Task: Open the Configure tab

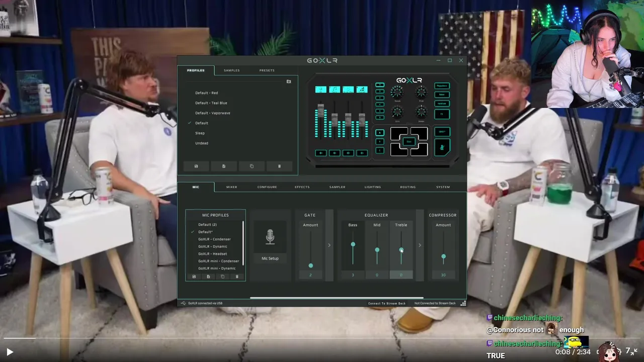Action: pyautogui.click(x=267, y=187)
